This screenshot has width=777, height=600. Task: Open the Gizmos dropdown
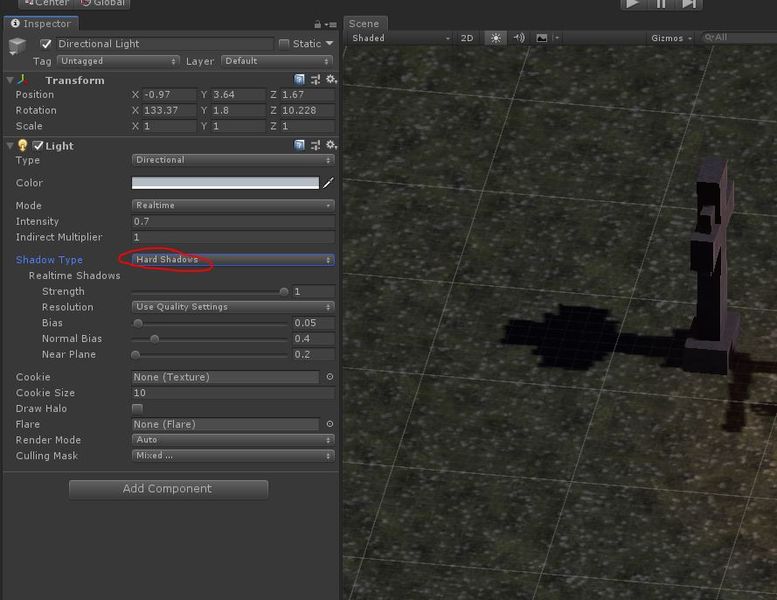671,38
